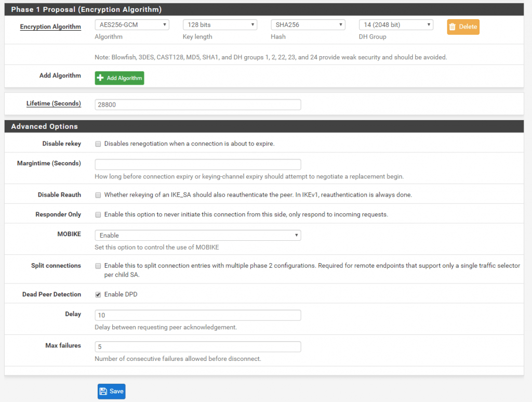Open the DH Group 14 (2048 bit) dropdown
This screenshot has width=532, height=402.
point(396,25)
